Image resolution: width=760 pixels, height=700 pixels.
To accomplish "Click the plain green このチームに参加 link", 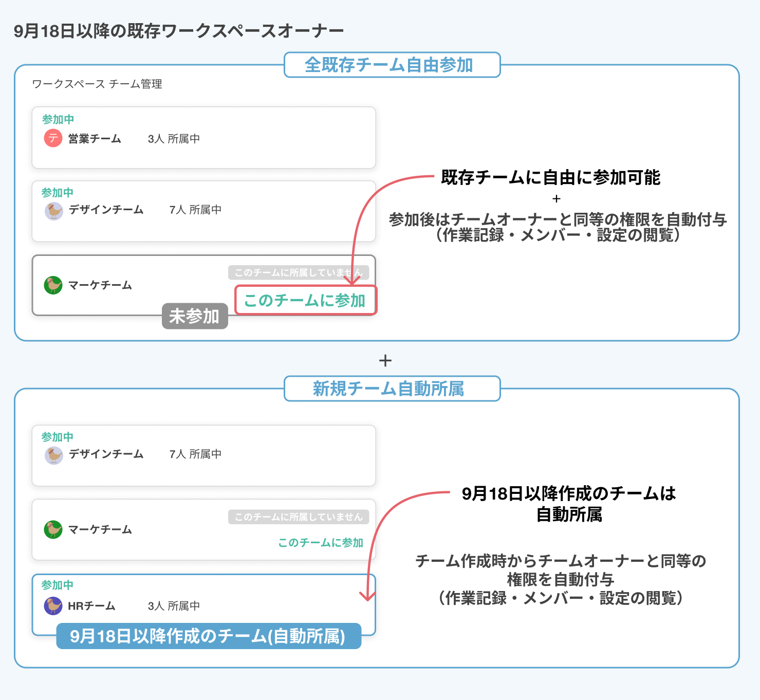I will click(321, 543).
